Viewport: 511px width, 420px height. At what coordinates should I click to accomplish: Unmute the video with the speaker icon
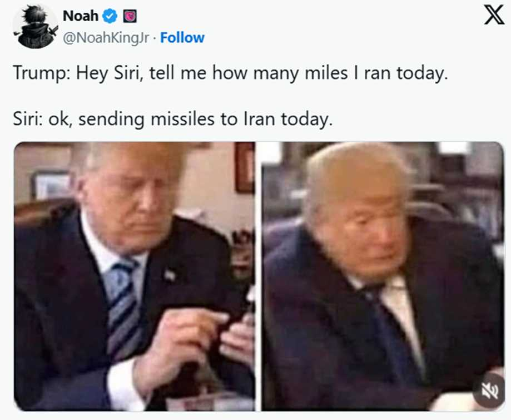[x=489, y=391]
